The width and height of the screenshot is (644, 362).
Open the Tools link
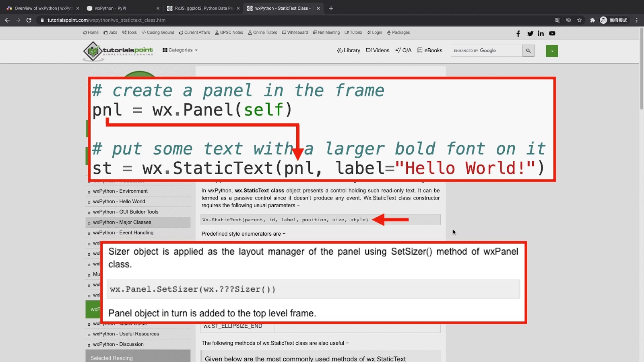coord(130,33)
